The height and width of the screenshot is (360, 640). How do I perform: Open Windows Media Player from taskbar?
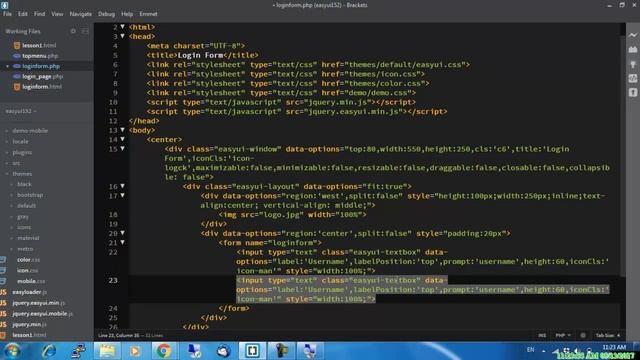coord(135,351)
